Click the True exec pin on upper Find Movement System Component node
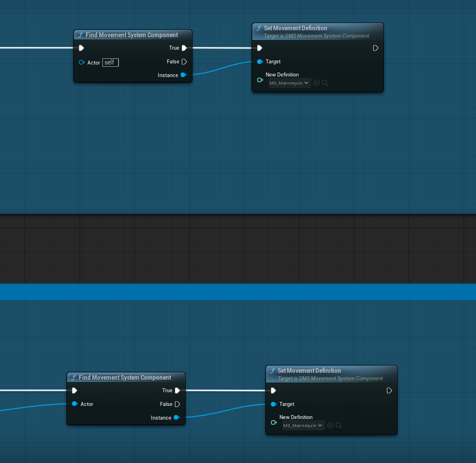476x463 pixels. pos(184,48)
